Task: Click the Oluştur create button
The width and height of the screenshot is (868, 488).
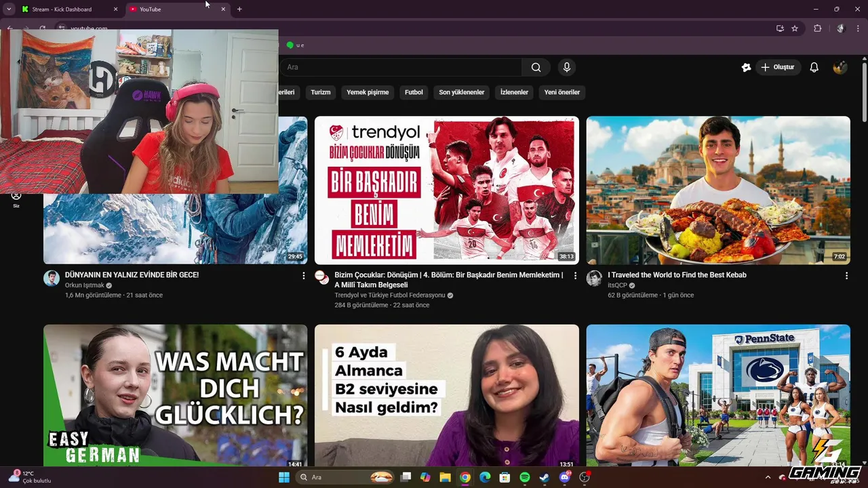Action: coord(780,67)
